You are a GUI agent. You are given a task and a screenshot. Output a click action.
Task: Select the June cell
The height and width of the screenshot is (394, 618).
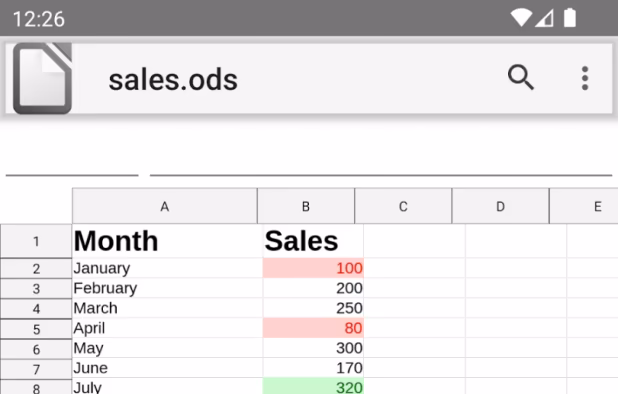click(168, 368)
